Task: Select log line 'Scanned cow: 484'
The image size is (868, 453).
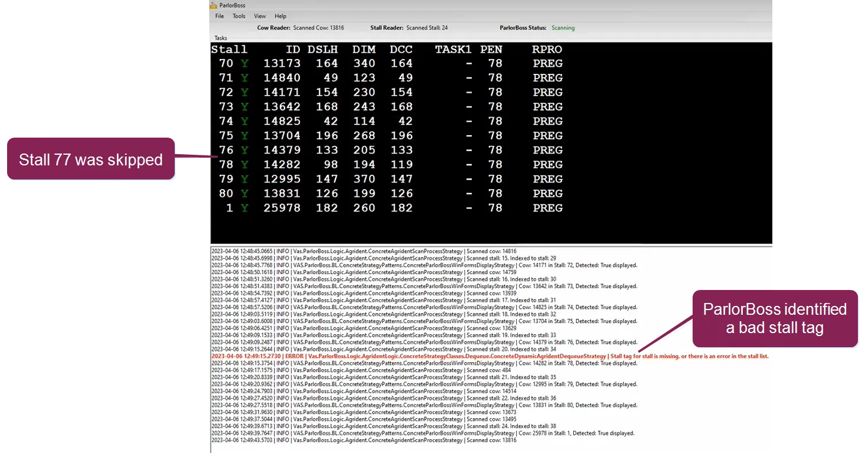Action: 361,370
